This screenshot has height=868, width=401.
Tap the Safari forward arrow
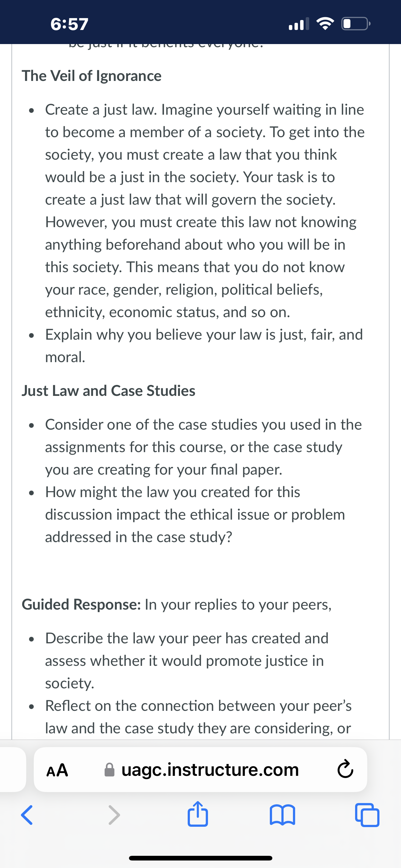(x=114, y=815)
